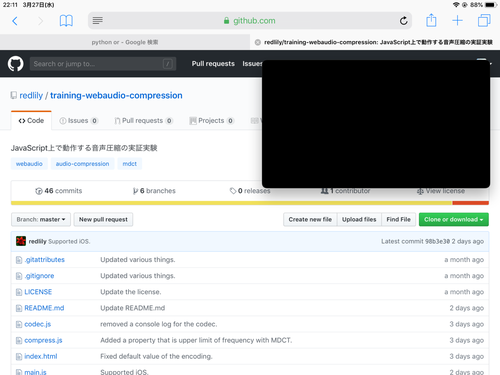This screenshot has width=500, height=375.
Task: Reload the page with the refresh icon
Action: tap(403, 21)
